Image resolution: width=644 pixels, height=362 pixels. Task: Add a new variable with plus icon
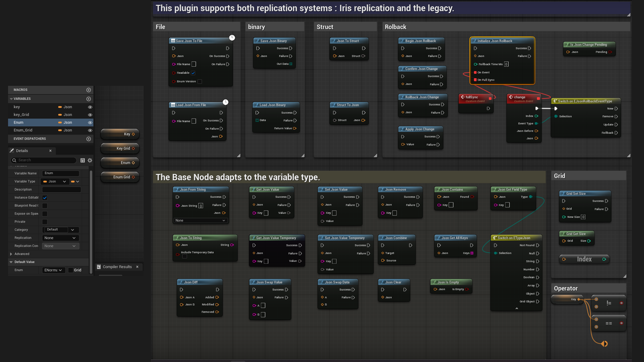click(x=89, y=99)
